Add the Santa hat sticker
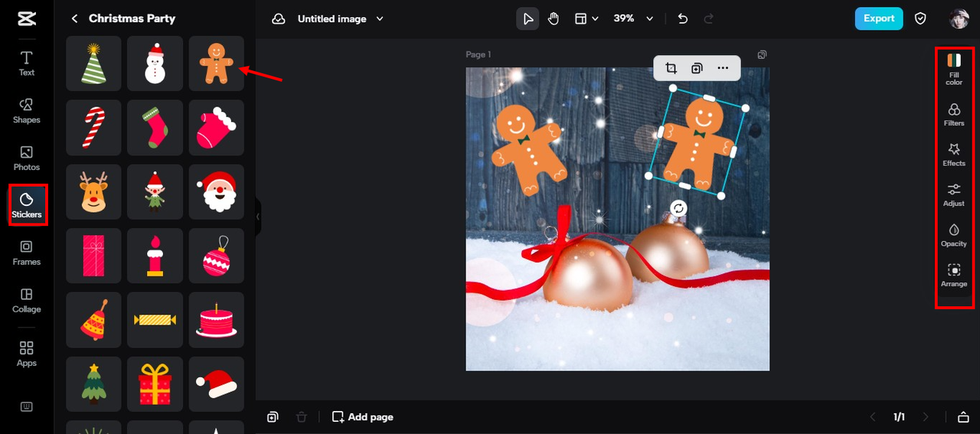The height and width of the screenshot is (434, 980). coord(217,384)
